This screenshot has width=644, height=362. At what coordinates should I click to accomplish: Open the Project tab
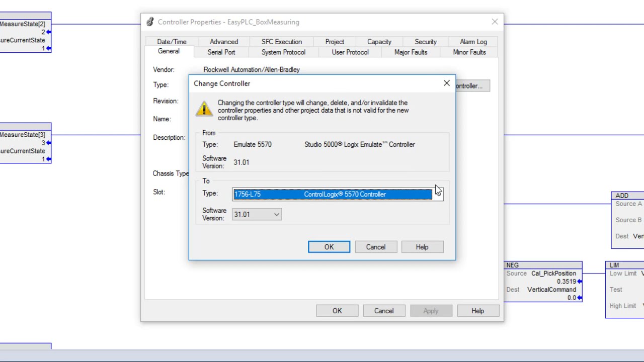pyautogui.click(x=335, y=42)
